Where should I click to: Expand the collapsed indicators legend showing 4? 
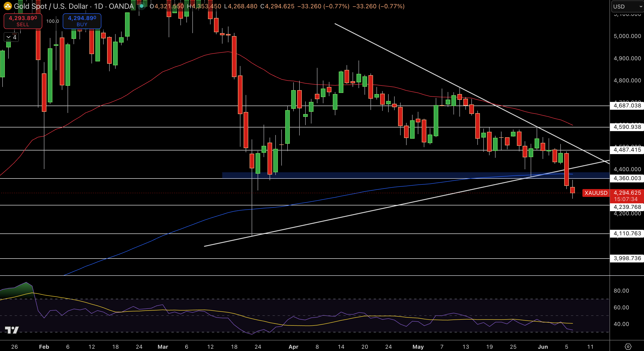11,37
